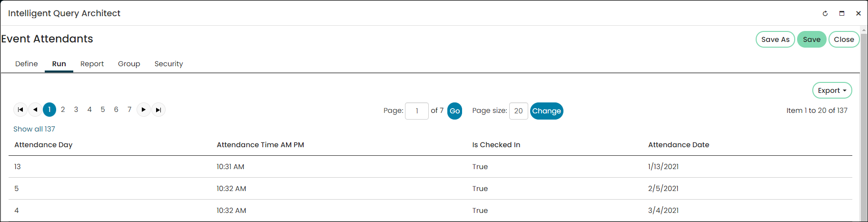Open the Security tab
The height and width of the screenshot is (222, 868).
(168, 64)
